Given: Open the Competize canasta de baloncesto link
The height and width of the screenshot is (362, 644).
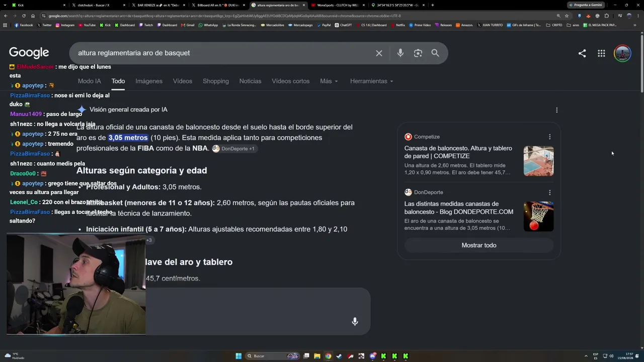Looking at the screenshot, I should [x=458, y=152].
